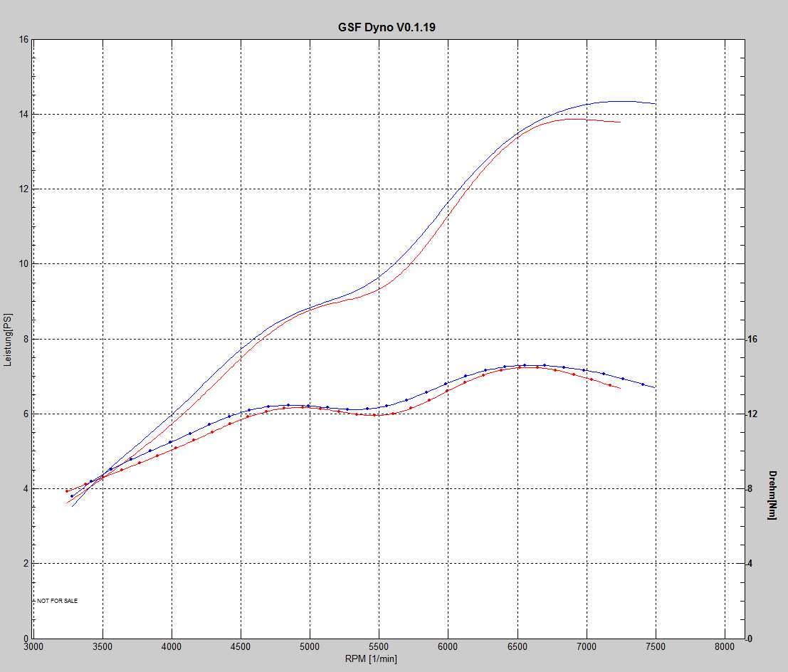Select the "Leistung[PS]" left axis label
The height and width of the screenshot is (672, 788).
tap(8, 339)
